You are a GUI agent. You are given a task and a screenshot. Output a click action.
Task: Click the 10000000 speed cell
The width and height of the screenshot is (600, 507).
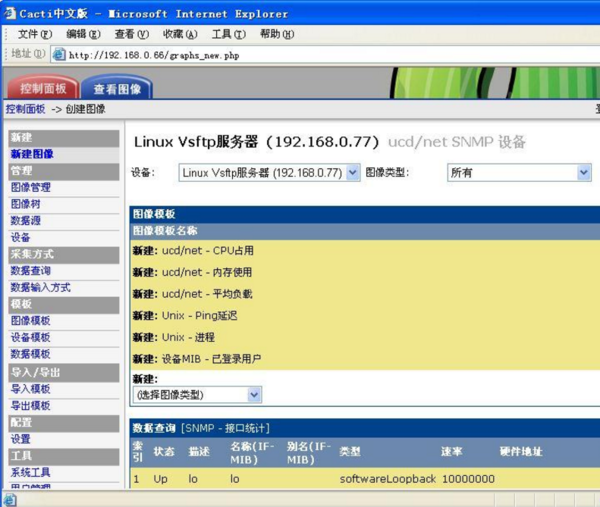click(x=468, y=479)
